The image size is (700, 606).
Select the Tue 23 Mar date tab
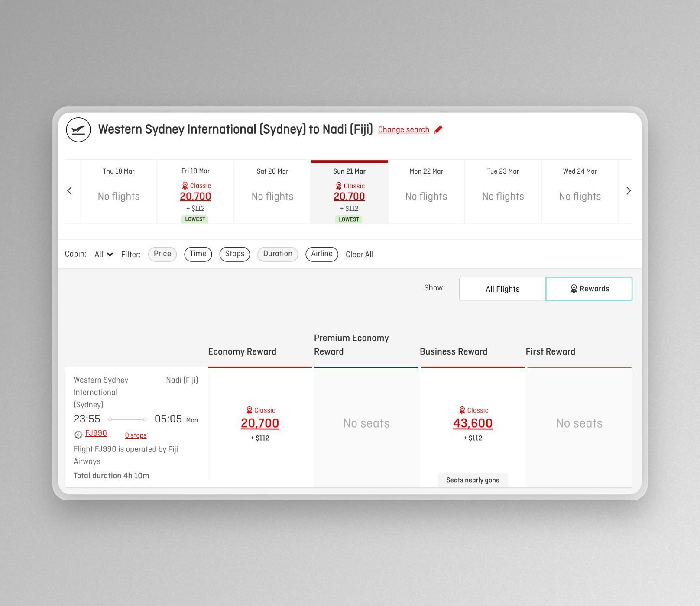click(x=503, y=192)
